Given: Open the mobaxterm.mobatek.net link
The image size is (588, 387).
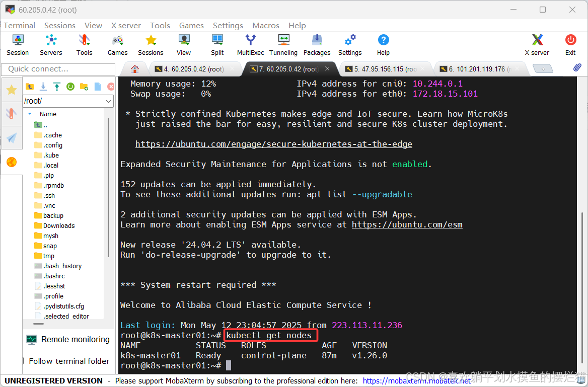Looking at the screenshot, I should pos(417,380).
